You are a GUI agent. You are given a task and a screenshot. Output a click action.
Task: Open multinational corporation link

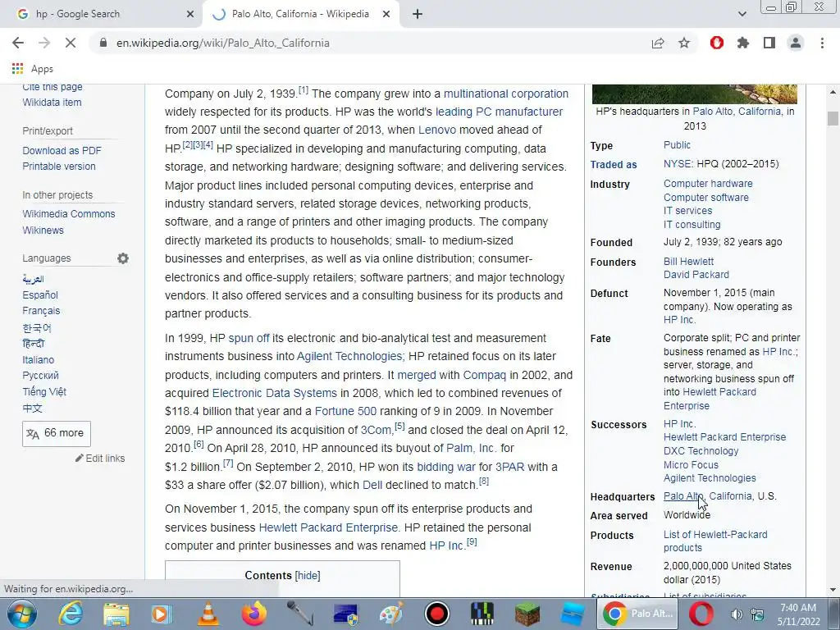505,94
